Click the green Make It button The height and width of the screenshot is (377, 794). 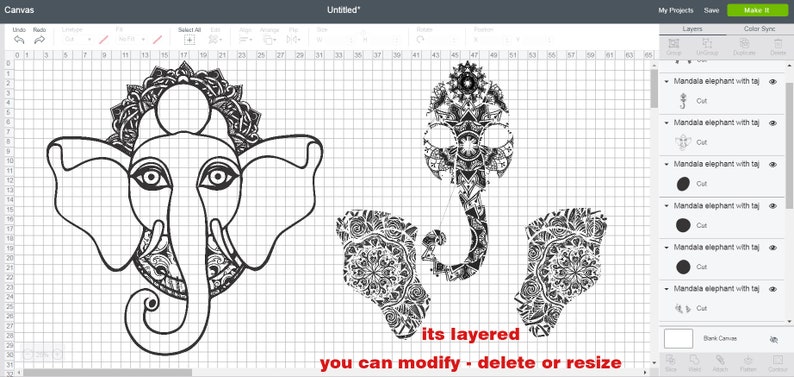pyautogui.click(x=757, y=10)
